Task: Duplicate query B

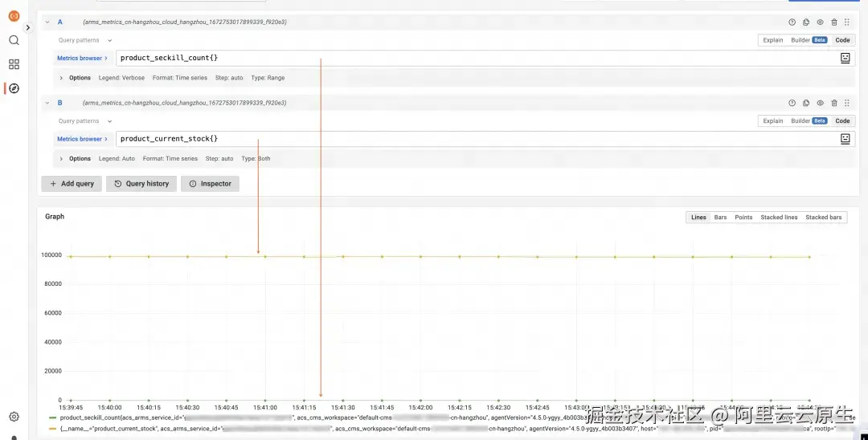Action: [x=806, y=103]
